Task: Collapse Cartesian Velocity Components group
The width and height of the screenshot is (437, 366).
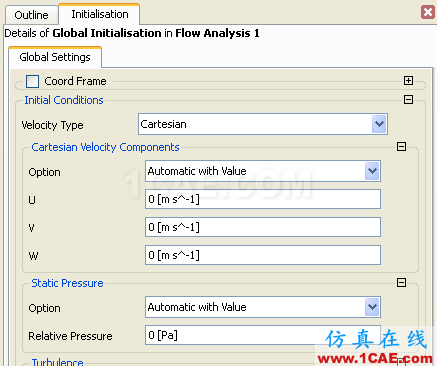Action: pos(401,146)
